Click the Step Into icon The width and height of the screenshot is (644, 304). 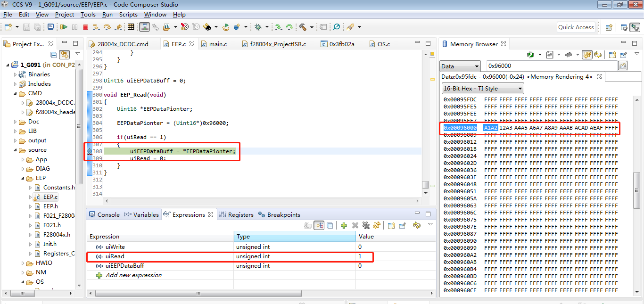[x=97, y=27]
